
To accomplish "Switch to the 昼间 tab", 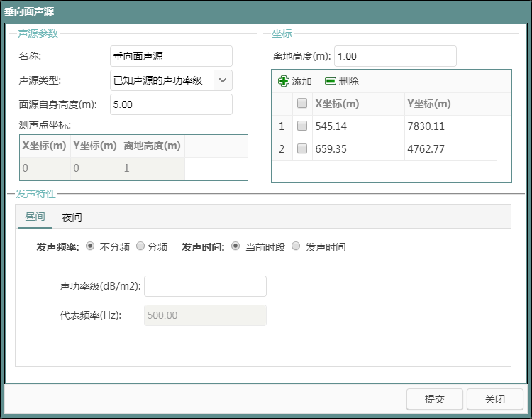I will (x=35, y=217).
